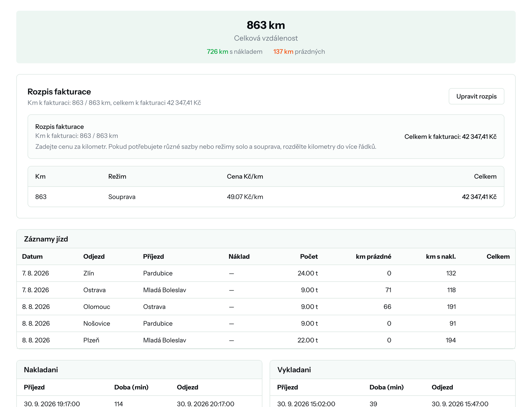Image resolution: width=532 pixels, height=407 pixels.
Task: Click the 30. 9. 2026 15:02:00 arrival
Action: [306, 404]
